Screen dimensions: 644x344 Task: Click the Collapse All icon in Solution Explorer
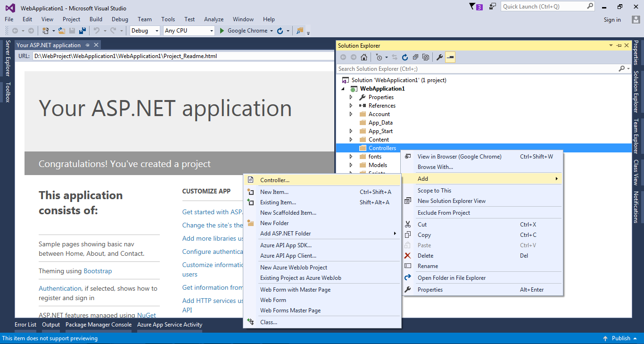click(415, 57)
